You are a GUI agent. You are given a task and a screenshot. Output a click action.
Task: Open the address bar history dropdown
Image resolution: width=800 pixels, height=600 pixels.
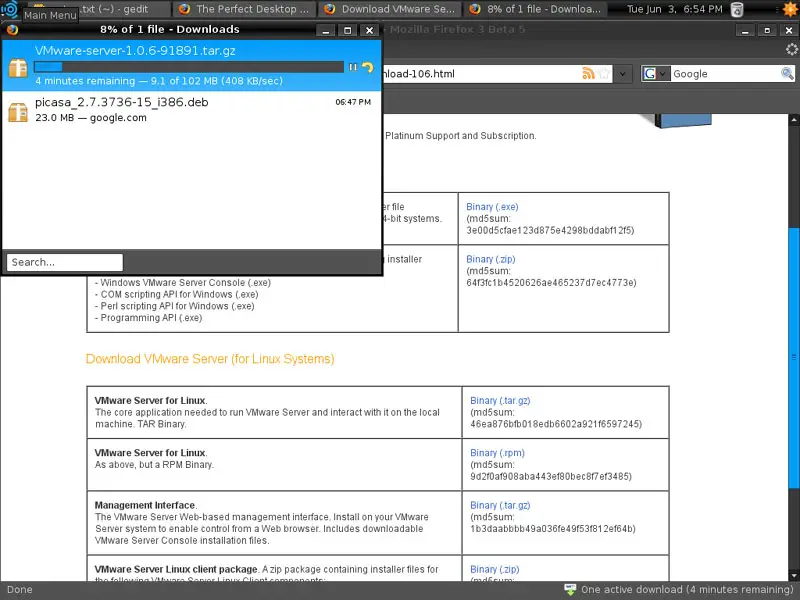(x=622, y=73)
